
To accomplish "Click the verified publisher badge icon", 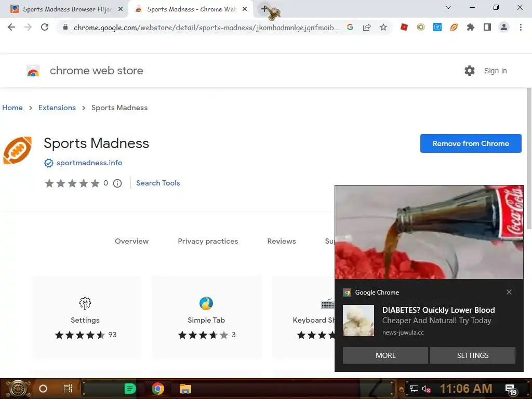I will [48, 163].
